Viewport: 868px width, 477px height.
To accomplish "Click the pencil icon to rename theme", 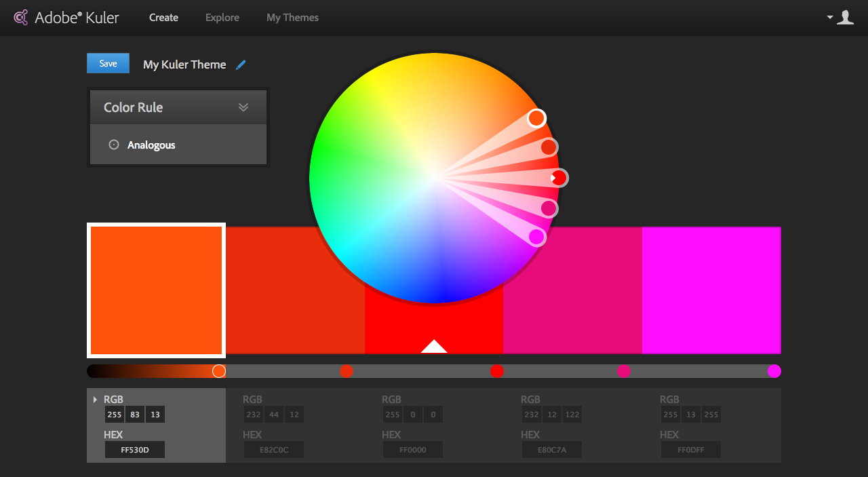I will click(x=241, y=65).
